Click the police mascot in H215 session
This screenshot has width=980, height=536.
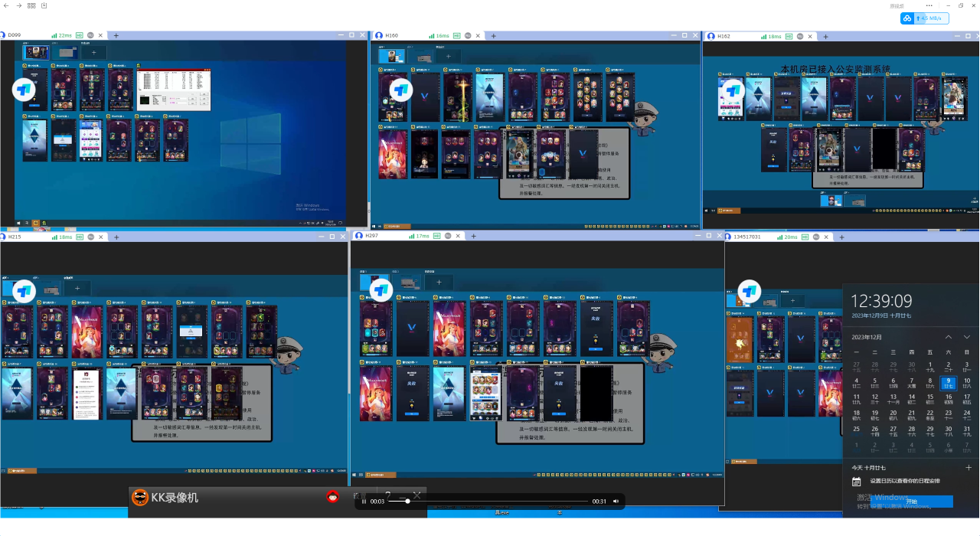click(x=289, y=355)
